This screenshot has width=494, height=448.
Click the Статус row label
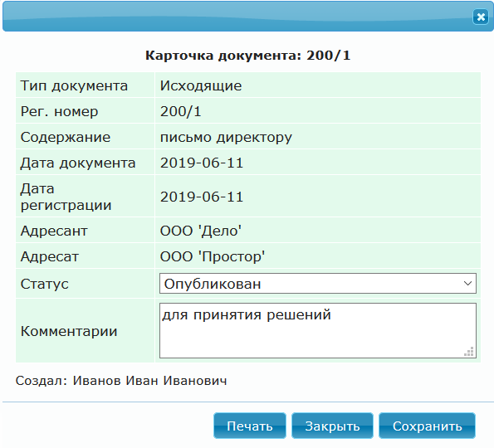[x=45, y=284]
